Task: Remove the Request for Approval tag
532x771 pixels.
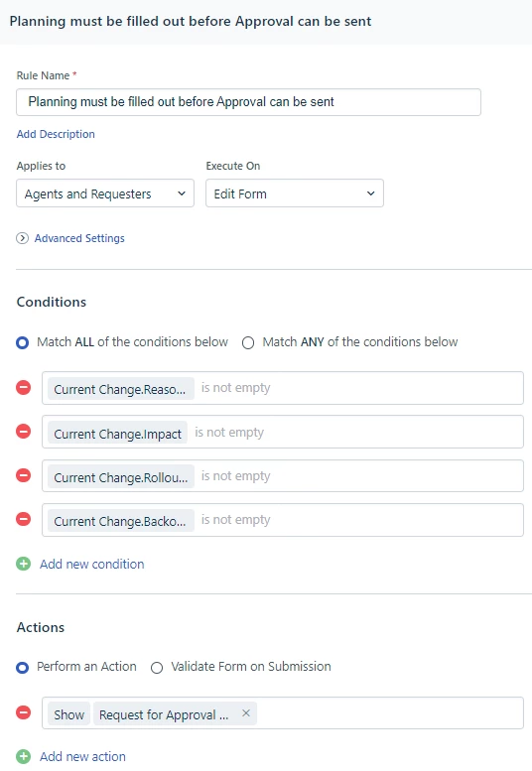Action: pos(246,713)
